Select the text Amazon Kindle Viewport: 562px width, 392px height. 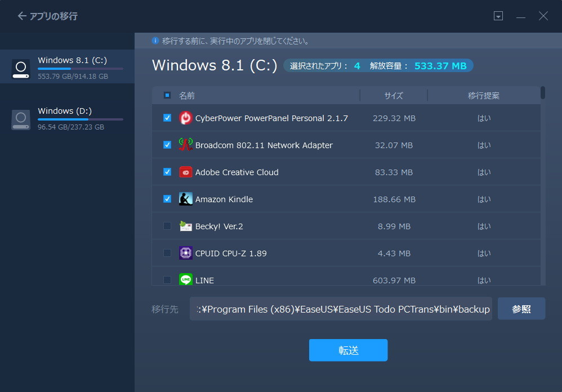pos(224,199)
